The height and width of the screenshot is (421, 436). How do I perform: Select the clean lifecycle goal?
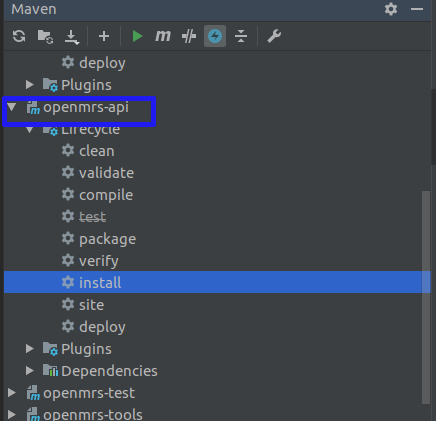(x=97, y=151)
